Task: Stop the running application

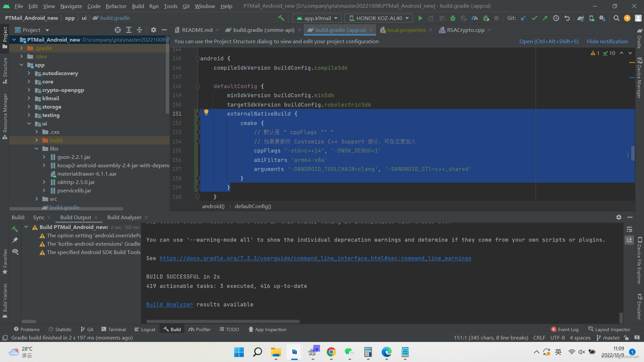Action: click(x=497, y=18)
